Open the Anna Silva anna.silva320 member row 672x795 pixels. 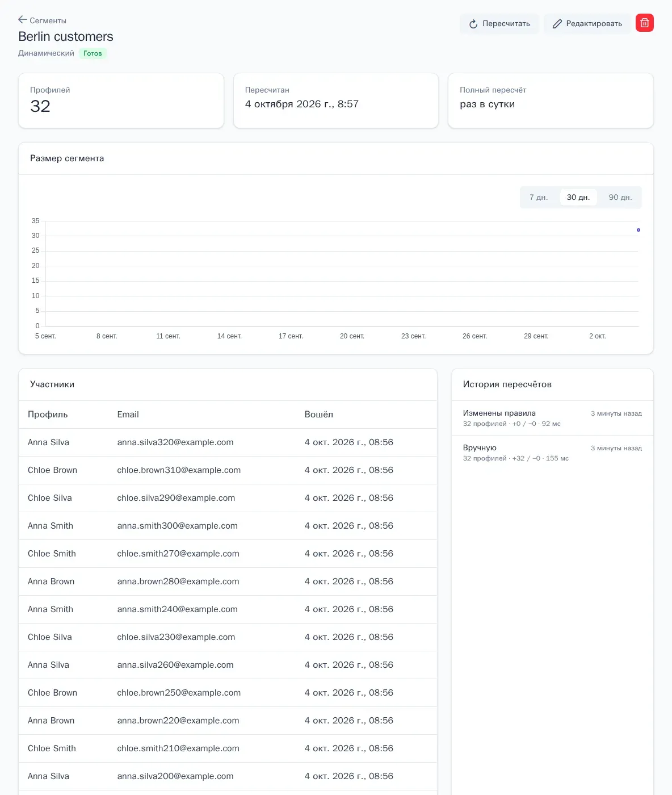228,442
